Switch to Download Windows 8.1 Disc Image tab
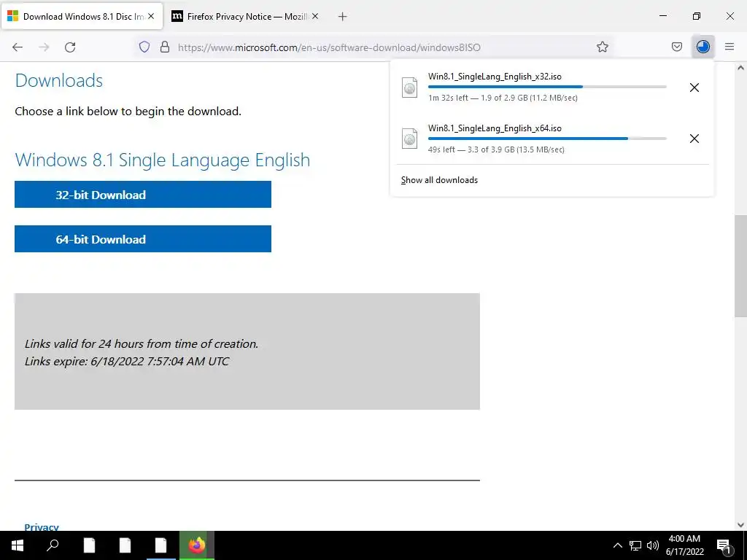This screenshot has width=747, height=560. (82, 16)
